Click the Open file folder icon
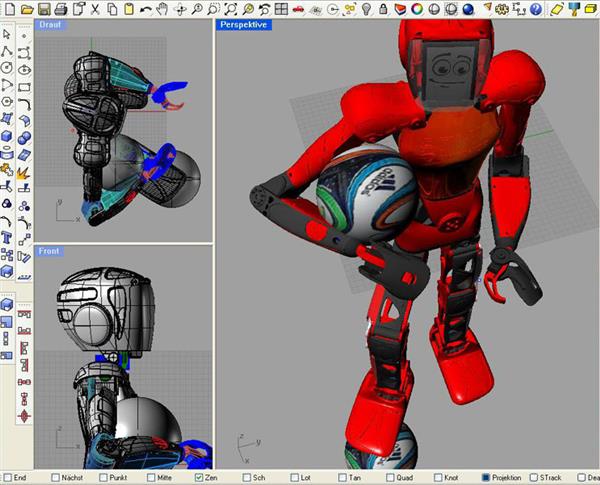The height and width of the screenshot is (485, 600). 25,9
